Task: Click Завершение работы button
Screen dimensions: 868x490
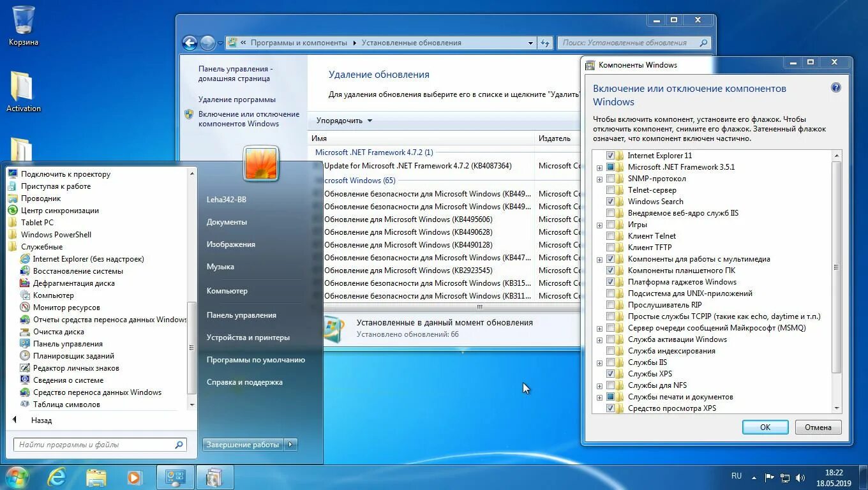Action: point(243,445)
